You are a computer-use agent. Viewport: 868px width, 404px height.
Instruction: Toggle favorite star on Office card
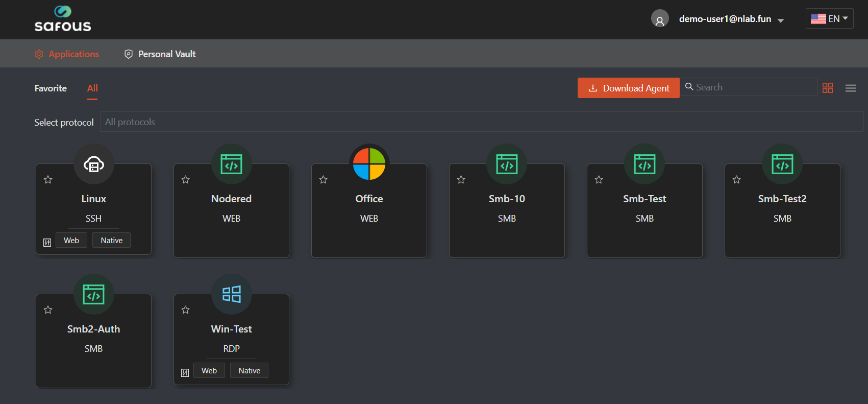click(x=324, y=180)
